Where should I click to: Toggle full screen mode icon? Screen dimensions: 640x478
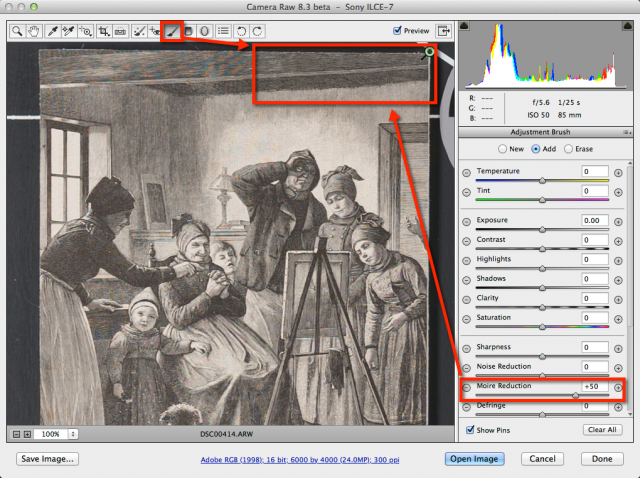click(x=443, y=31)
